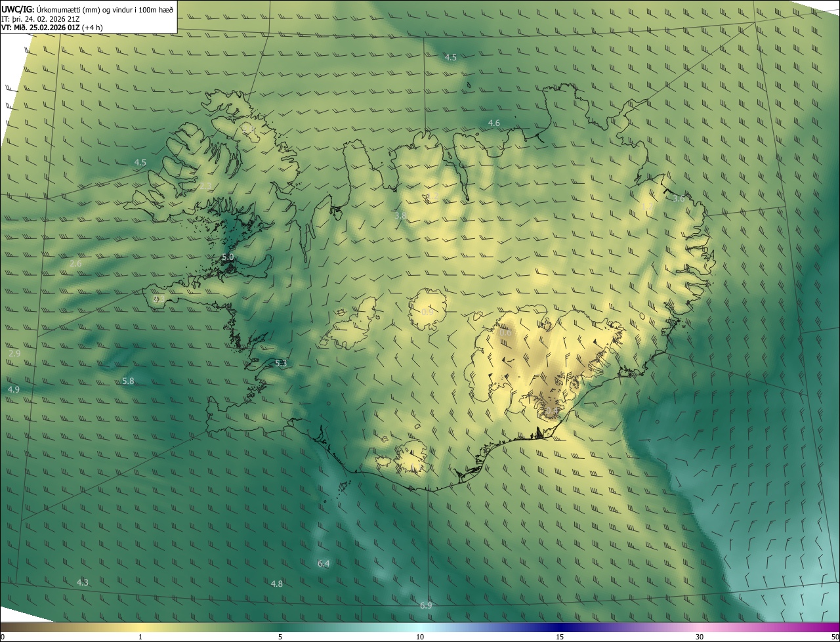Click the '15' tick on the color scale
The image size is (840, 642).
[x=560, y=637]
